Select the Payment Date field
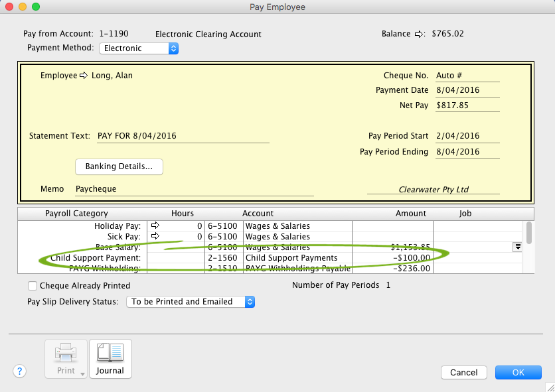555x392 pixels. coord(467,91)
